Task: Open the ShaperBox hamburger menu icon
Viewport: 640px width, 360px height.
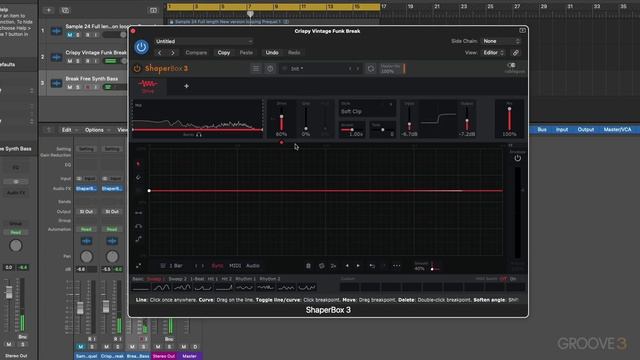Action: [256, 69]
